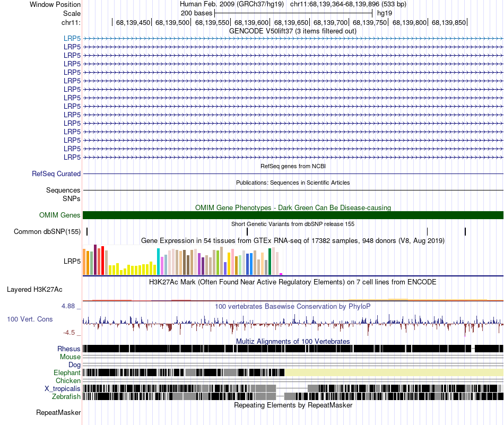This screenshot has height=425, width=504.
Task: Click the leftmost Common dbSNP variant marker
Action: (87, 231)
